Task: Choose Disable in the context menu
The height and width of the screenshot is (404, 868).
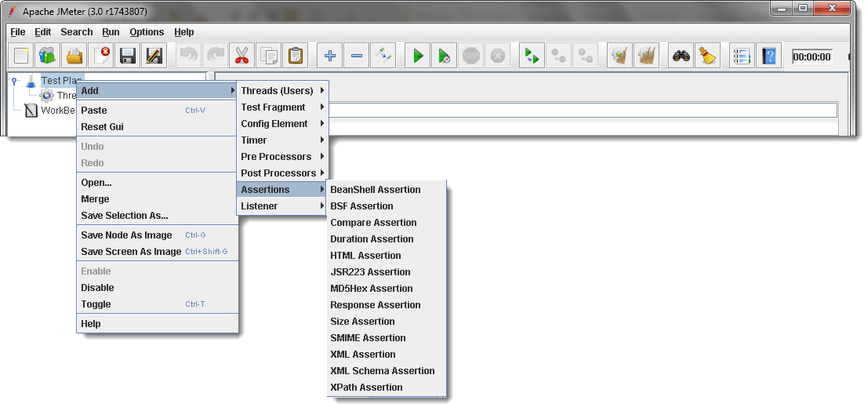Action: click(x=158, y=288)
